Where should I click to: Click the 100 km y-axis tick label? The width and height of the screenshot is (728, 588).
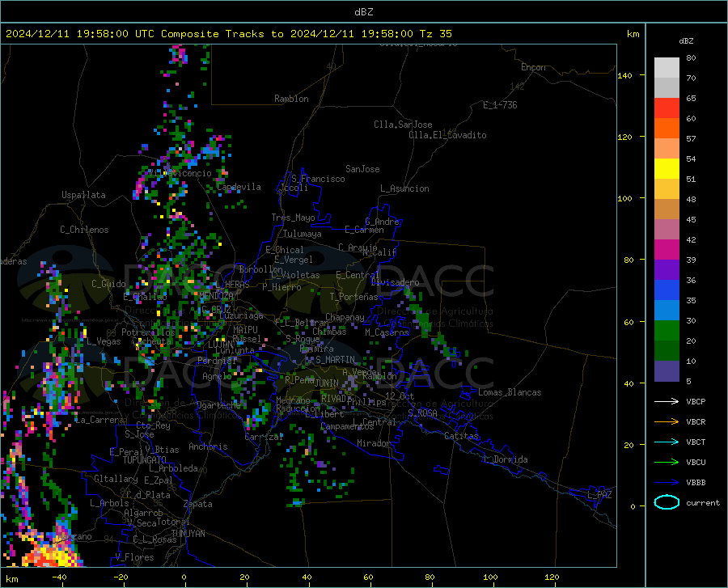point(625,199)
